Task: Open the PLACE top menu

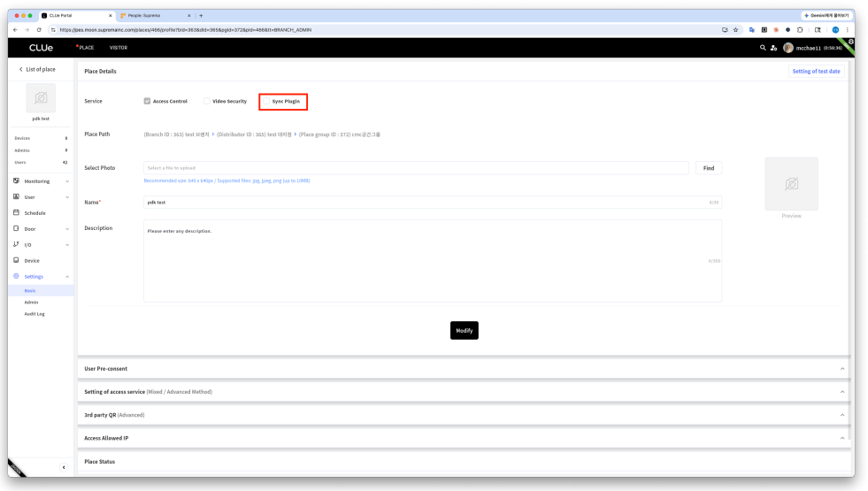Action: coord(86,48)
